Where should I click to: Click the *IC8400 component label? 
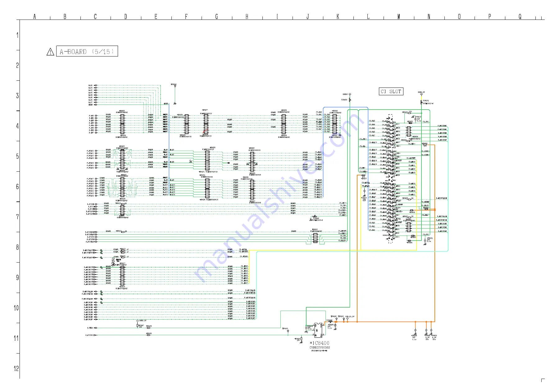[320, 343]
